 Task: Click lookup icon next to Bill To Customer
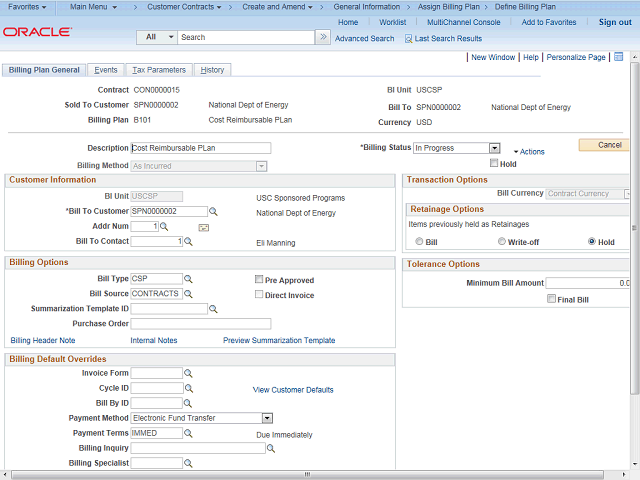213,212
